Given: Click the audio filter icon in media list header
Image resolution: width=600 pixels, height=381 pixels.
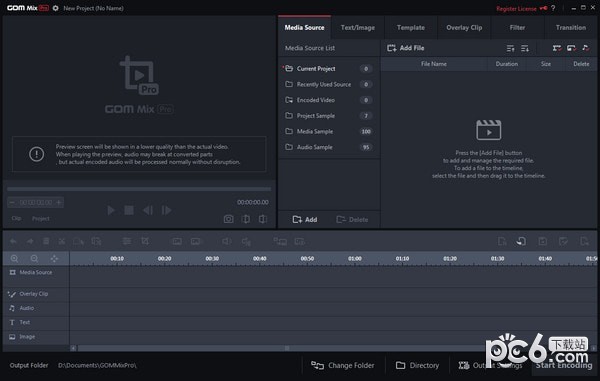Looking at the screenshot, I should point(585,48).
